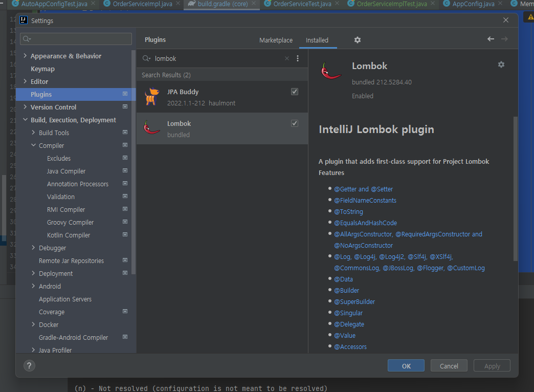Click project-level icon beside Annotation Processors
534x392 pixels.
[x=125, y=183]
